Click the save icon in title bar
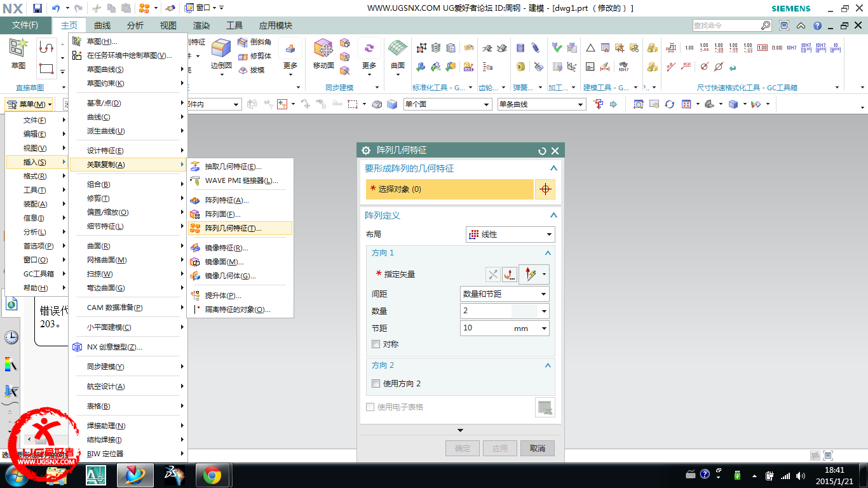This screenshot has width=868, height=488. (x=37, y=8)
